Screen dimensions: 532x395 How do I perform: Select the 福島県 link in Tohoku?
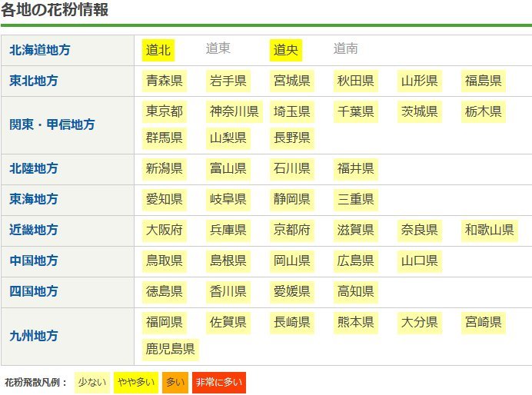[x=484, y=81]
